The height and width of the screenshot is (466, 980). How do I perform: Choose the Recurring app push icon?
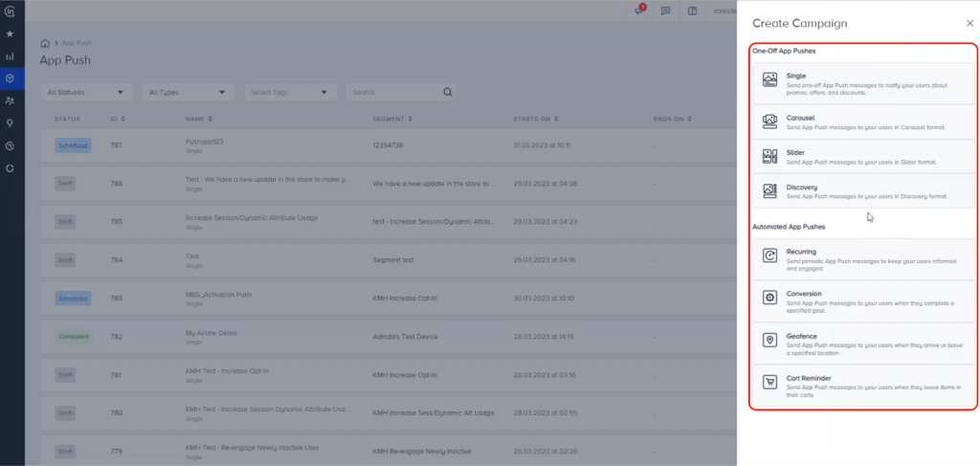[769, 255]
